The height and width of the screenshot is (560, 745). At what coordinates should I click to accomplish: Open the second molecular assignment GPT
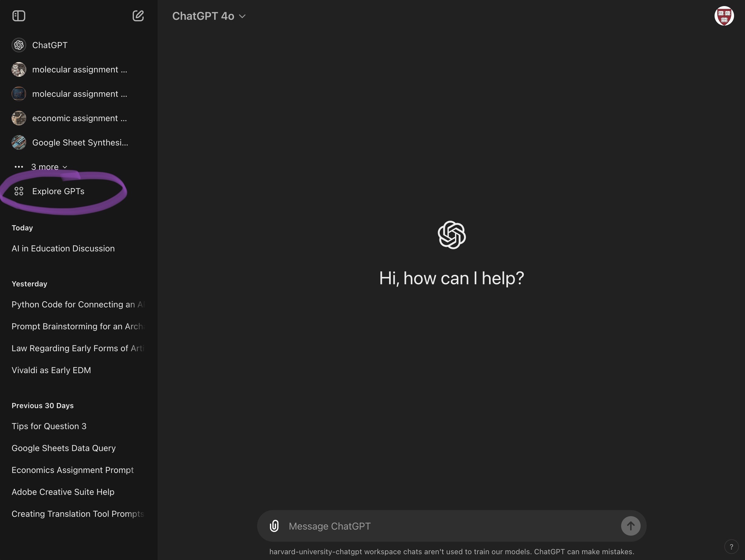click(79, 94)
